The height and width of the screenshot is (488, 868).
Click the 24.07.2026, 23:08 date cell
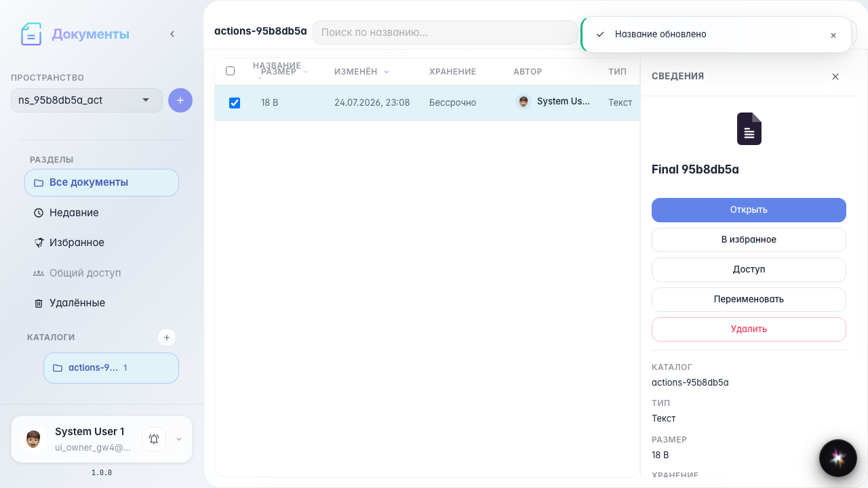(372, 102)
